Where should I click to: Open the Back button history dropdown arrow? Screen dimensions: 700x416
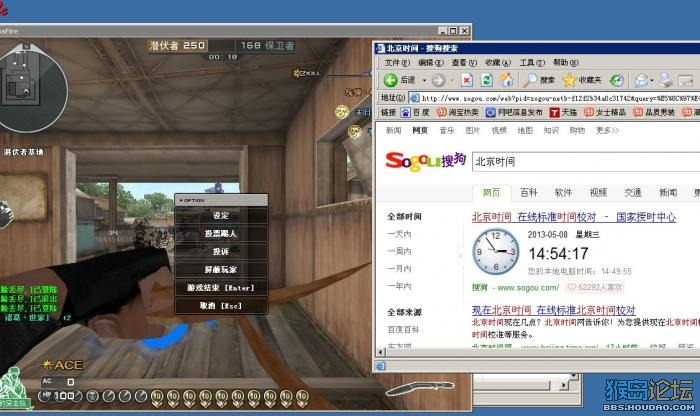point(424,81)
